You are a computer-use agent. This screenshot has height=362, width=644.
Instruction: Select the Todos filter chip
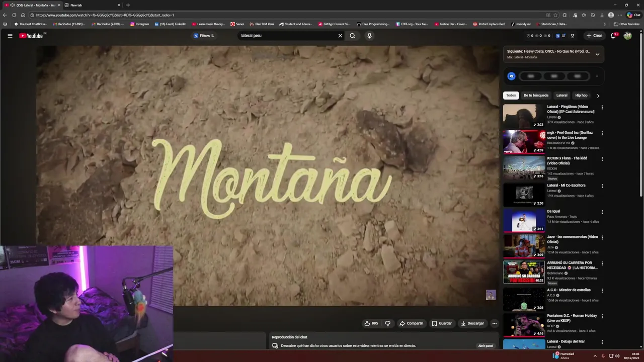coord(511,96)
